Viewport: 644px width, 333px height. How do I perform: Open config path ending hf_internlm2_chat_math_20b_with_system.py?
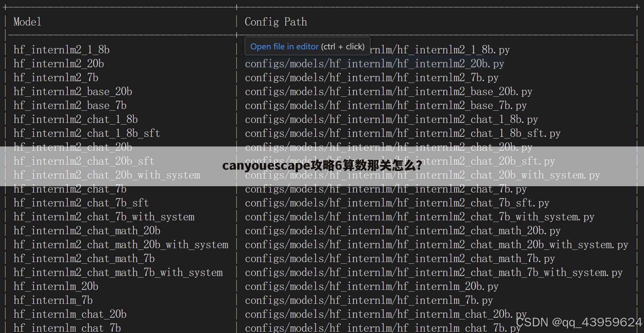click(x=437, y=245)
